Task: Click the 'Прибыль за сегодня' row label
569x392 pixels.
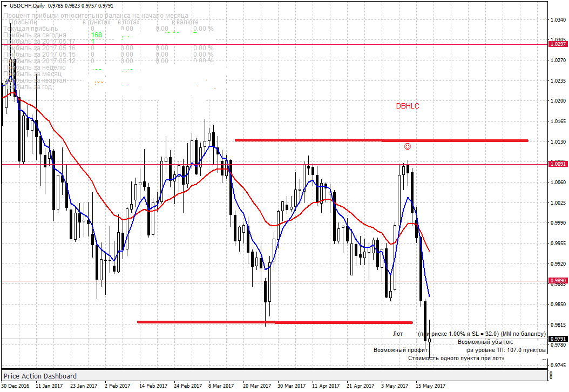Action: (35, 35)
